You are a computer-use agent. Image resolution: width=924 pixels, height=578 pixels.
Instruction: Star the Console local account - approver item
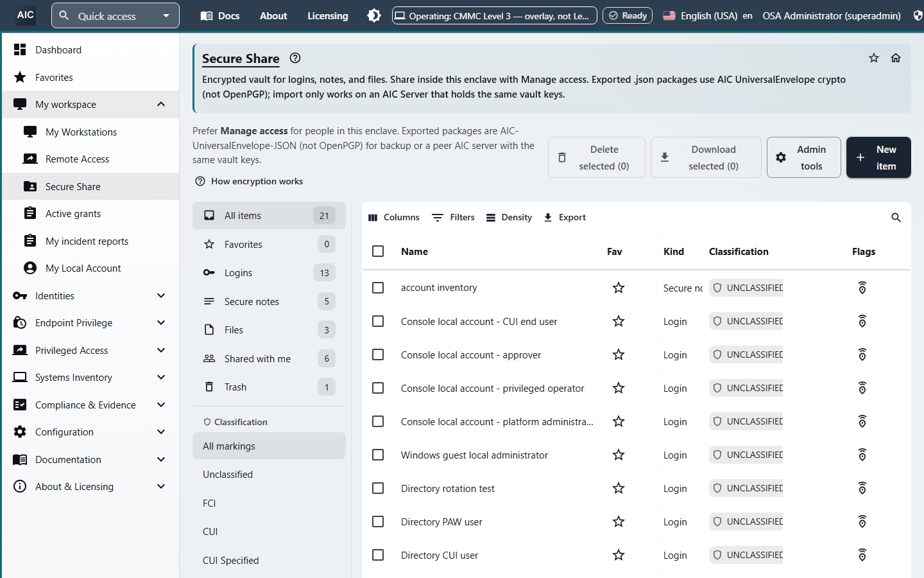click(619, 355)
